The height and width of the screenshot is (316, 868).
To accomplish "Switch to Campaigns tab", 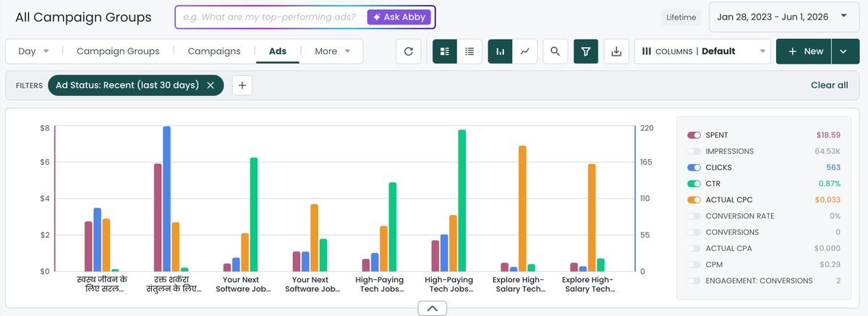I will pyautogui.click(x=214, y=51).
